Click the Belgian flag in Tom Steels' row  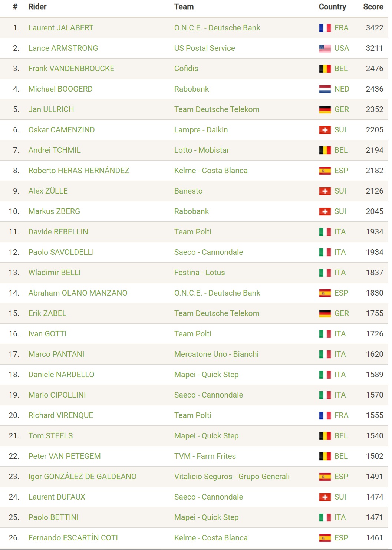click(x=325, y=436)
